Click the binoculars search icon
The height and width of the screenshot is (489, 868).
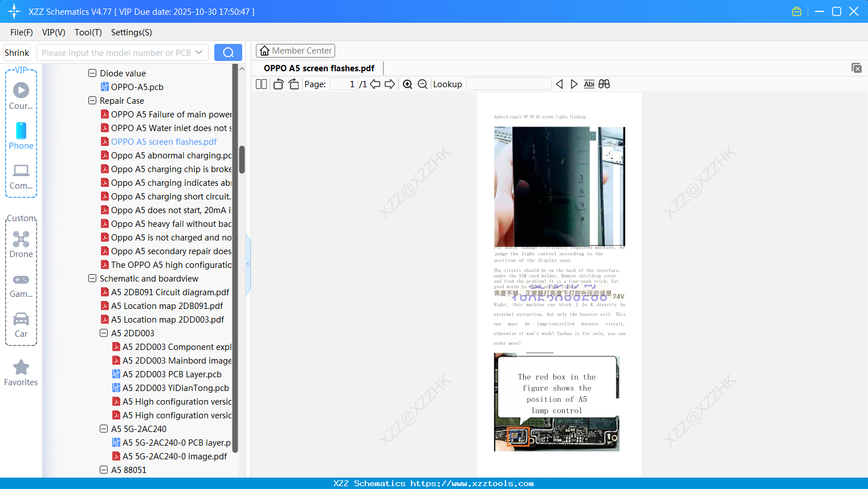click(604, 84)
